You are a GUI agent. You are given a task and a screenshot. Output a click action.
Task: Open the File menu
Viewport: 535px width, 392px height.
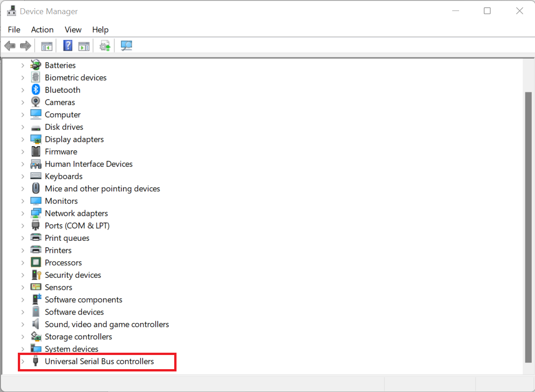click(x=14, y=30)
